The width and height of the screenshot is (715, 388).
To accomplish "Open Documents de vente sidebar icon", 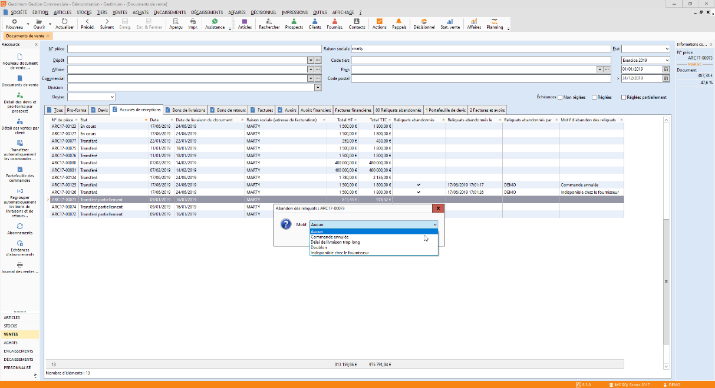I will pos(20,81).
